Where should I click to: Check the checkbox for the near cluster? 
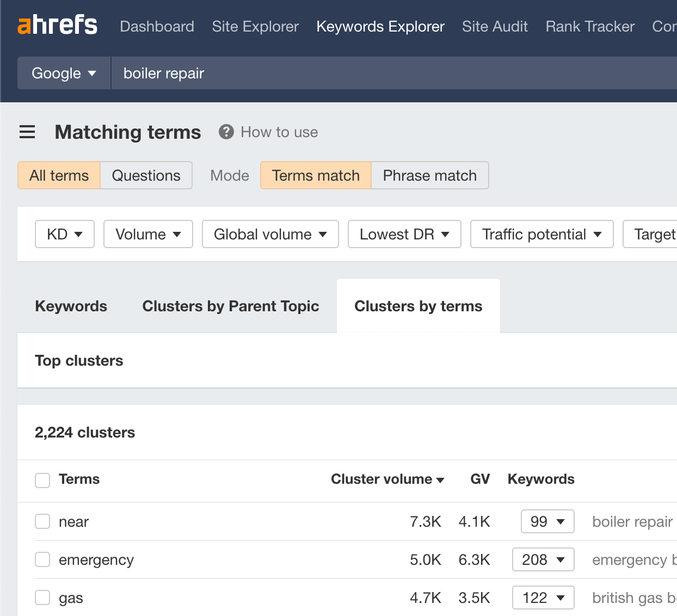click(x=42, y=521)
